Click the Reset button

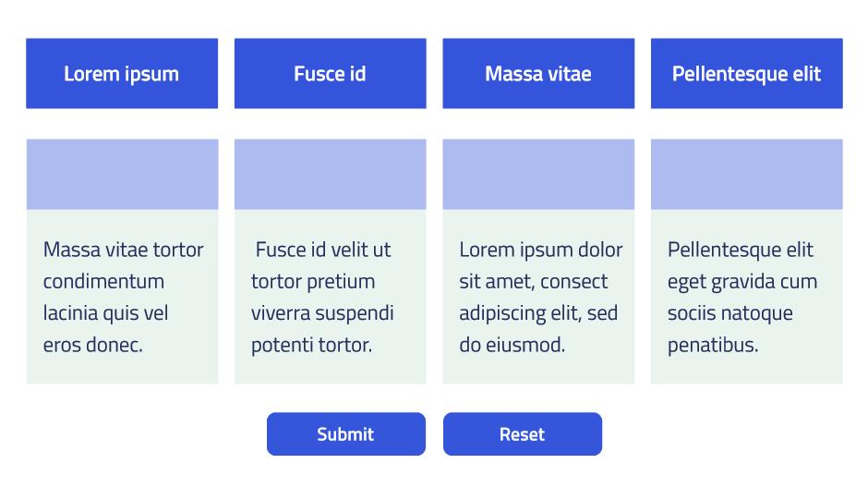tap(523, 434)
